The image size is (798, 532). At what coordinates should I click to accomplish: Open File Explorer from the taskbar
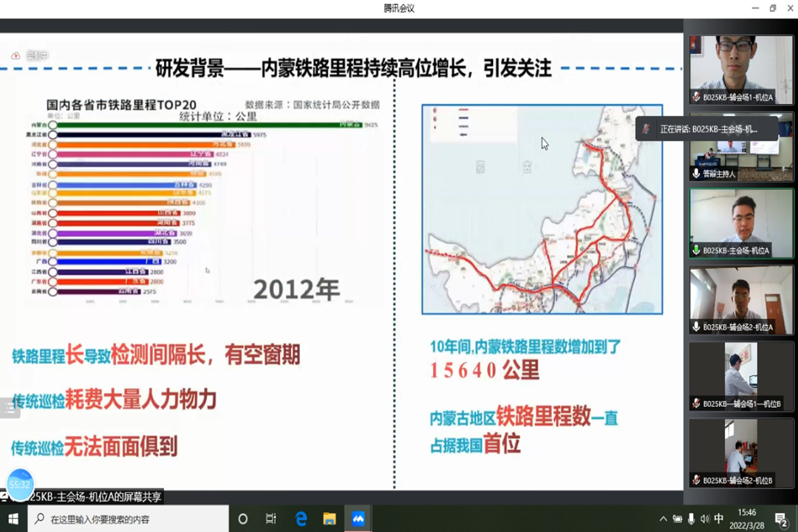(x=330, y=519)
